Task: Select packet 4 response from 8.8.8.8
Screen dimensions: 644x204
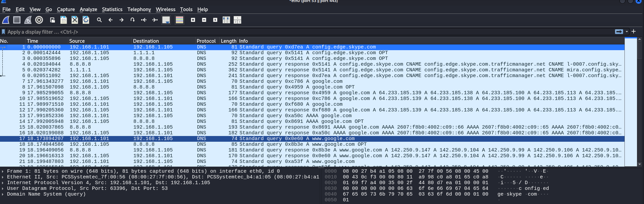Action: [312, 64]
